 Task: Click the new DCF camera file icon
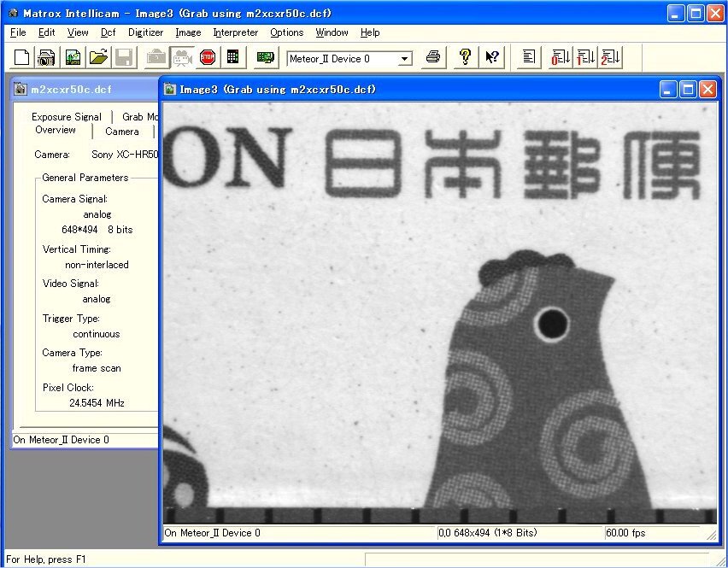(x=46, y=58)
